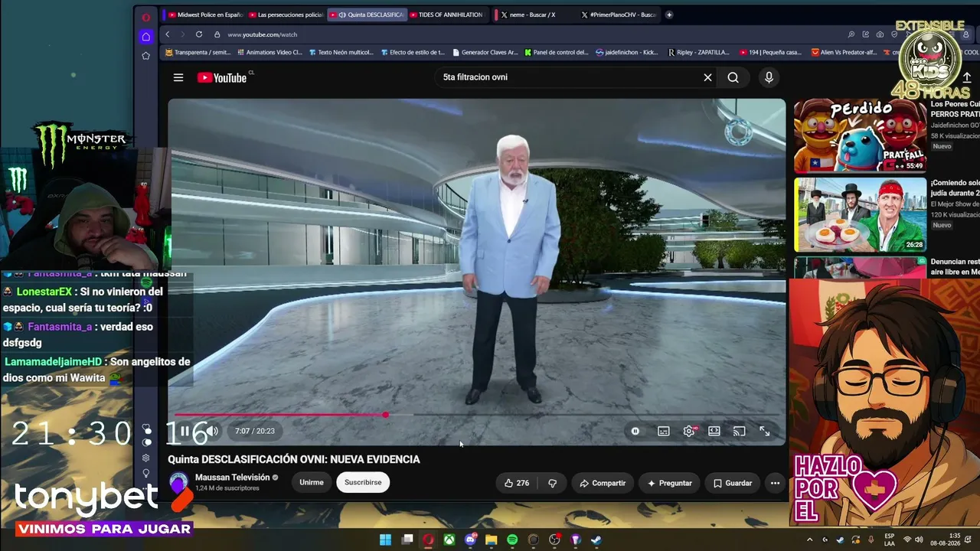Image resolution: width=980 pixels, height=551 pixels.
Task: Open the 'Texto Neón multicol...' bookmark
Action: coord(341,53)
